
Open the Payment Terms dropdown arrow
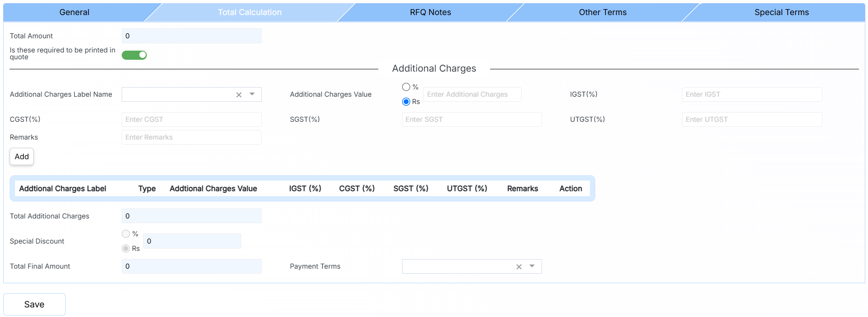pos(532,266)
